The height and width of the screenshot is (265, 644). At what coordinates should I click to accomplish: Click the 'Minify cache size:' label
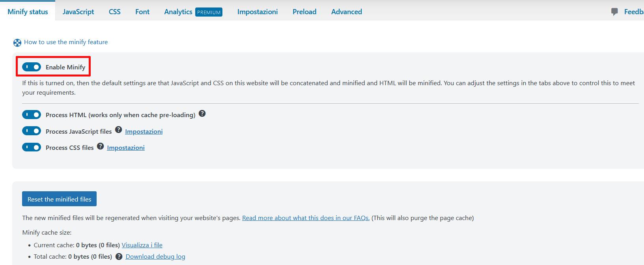pyautogui.click(x=47, y=233)
